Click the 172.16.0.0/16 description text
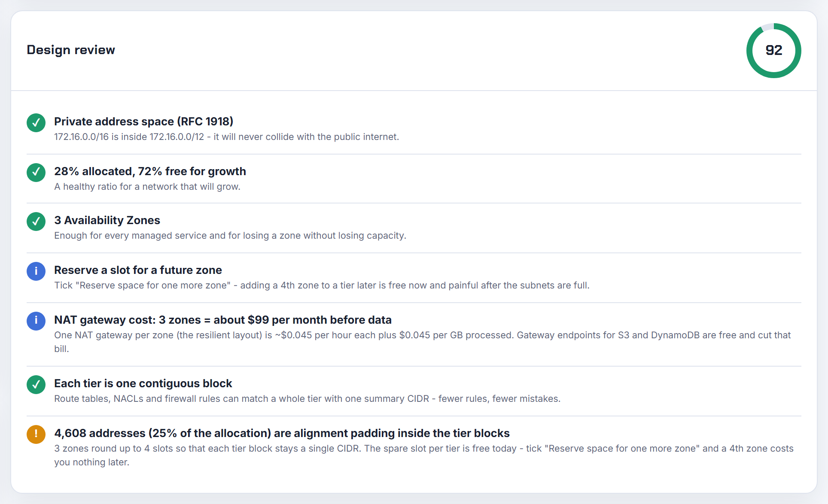828x504 pixels. click(x=226, y=137)
